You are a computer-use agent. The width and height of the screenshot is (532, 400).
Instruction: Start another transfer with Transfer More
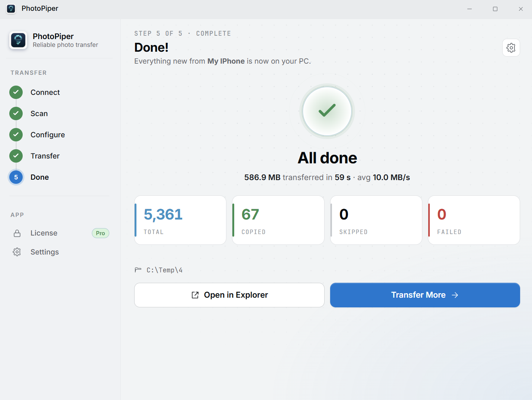(x=425, y=295)
